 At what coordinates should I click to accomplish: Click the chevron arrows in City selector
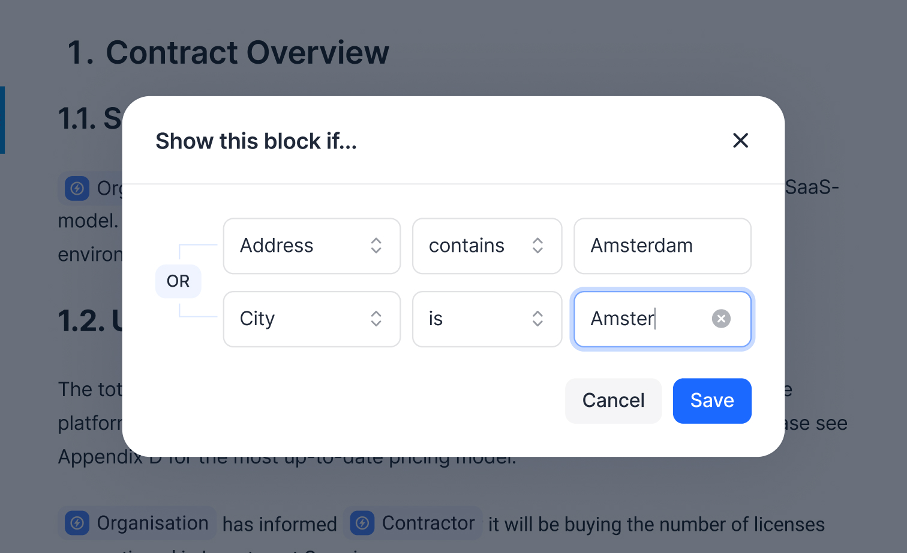(x=376, y=319)
